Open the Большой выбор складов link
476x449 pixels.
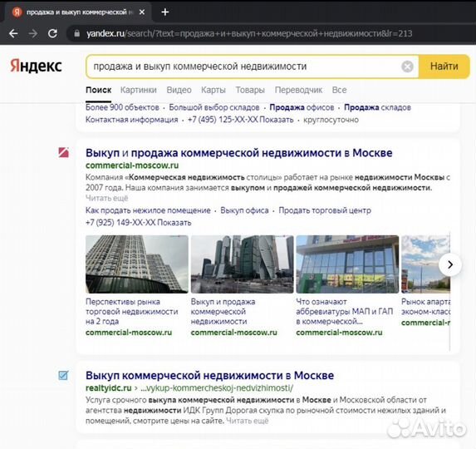pos(214,107)
